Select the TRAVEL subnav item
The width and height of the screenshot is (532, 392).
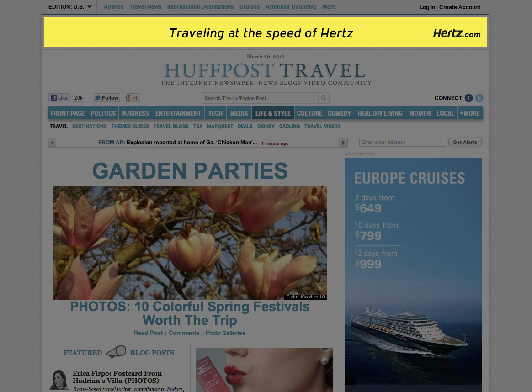[x=59, y=127]
